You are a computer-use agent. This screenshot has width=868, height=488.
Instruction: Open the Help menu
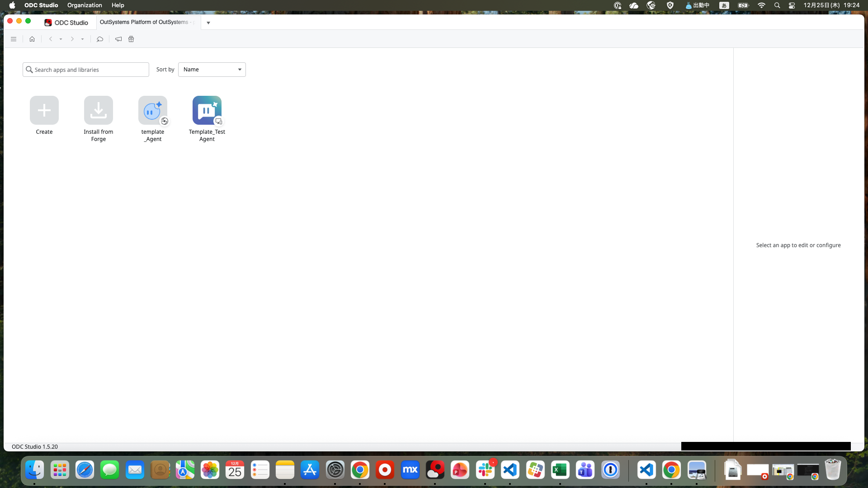[118, 5]
